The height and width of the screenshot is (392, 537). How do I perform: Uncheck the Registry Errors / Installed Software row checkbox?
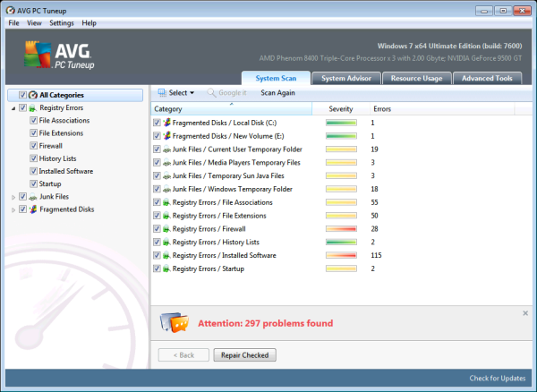(x=157, y=255)
